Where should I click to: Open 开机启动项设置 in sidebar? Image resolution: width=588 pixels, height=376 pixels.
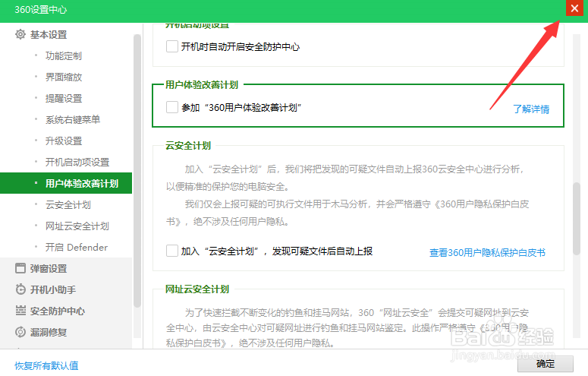(77, 163)
